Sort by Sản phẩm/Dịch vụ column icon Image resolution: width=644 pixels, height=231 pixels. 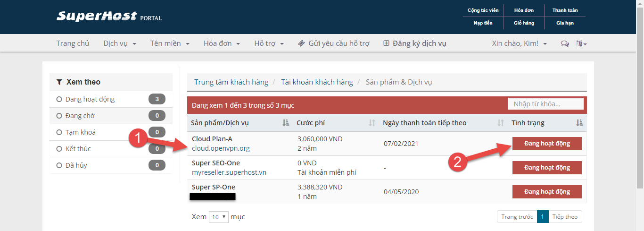285,123
